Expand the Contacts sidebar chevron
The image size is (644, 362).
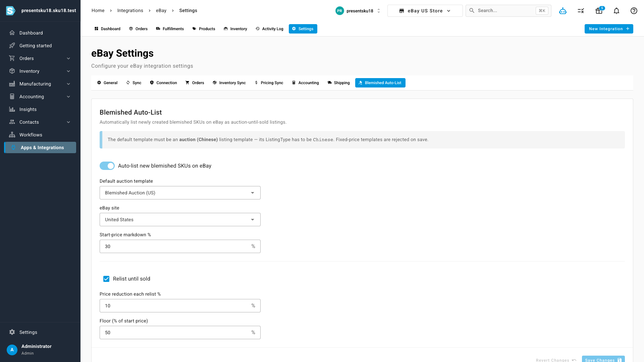[x=68, y=122]
